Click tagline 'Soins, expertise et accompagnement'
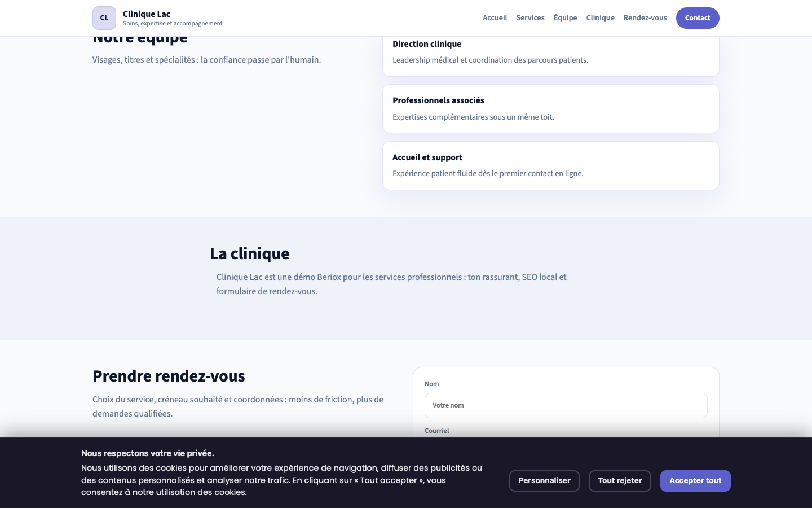 (173, 24)
